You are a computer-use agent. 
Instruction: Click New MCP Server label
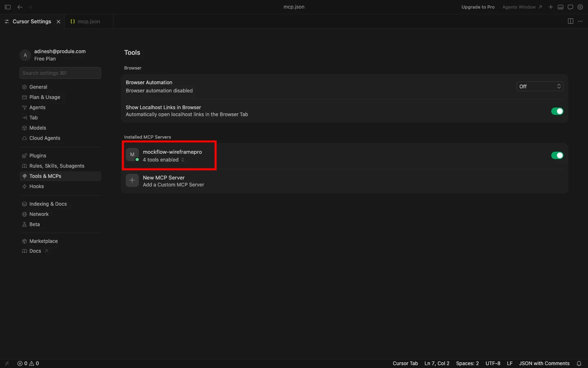(164, 177)
